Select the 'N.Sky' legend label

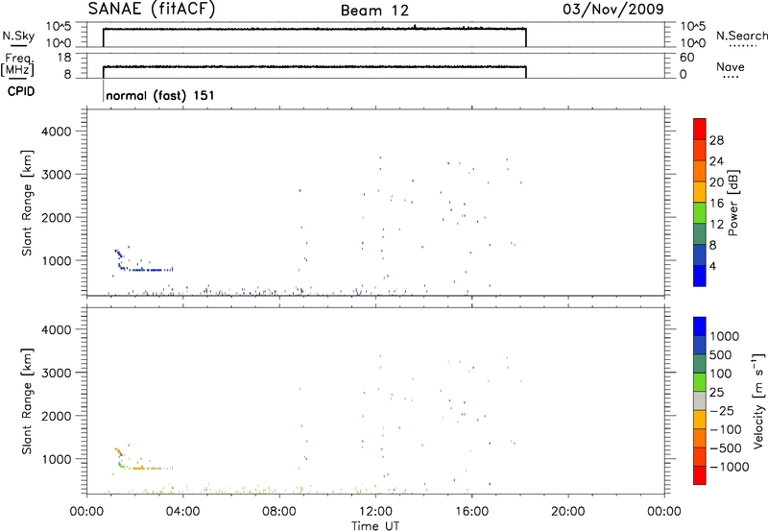[18, 36]
